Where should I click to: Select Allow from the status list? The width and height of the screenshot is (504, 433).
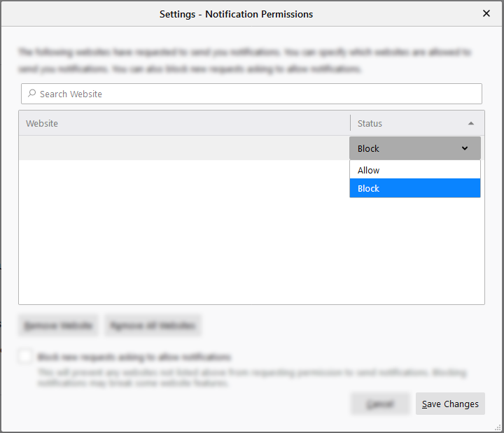point(414,170)
